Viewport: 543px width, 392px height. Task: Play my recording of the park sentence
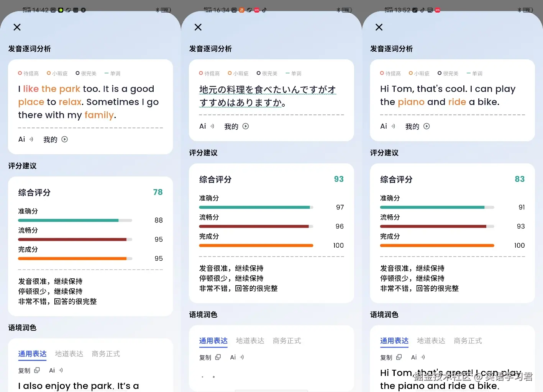tap(56, 139)
